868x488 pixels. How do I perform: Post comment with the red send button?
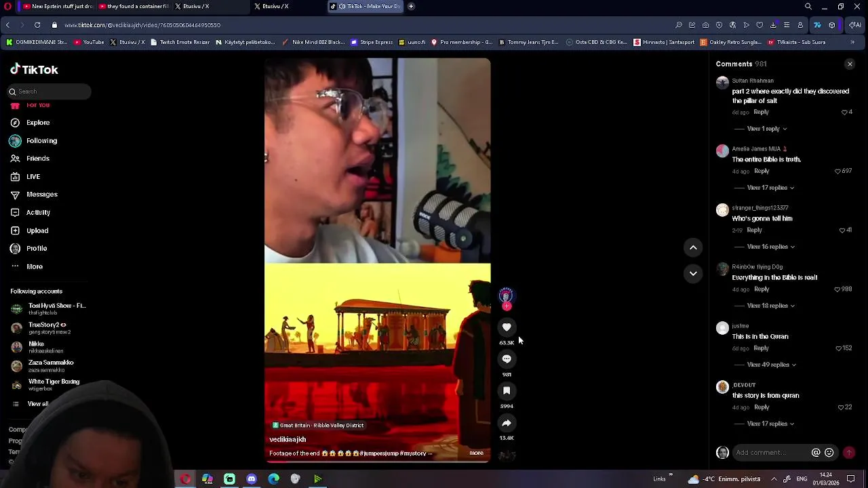pyautogui.click(x=848, y=453)
